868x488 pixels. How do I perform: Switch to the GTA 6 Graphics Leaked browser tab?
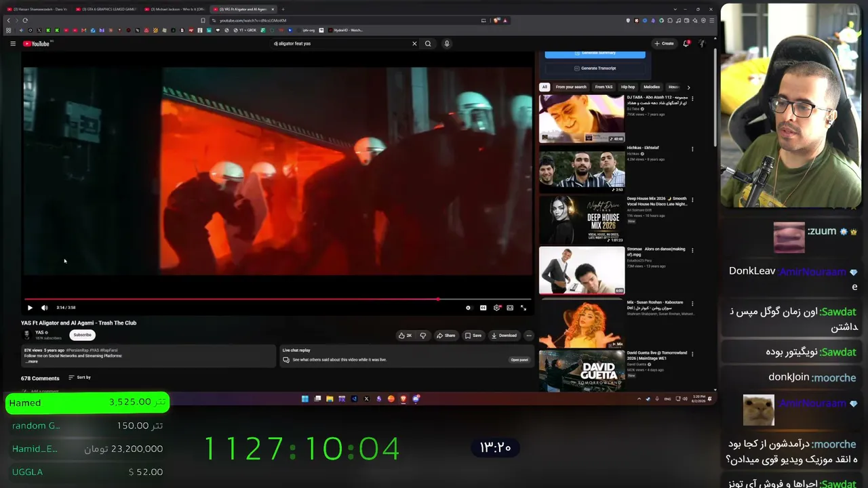tap(105, 9)
